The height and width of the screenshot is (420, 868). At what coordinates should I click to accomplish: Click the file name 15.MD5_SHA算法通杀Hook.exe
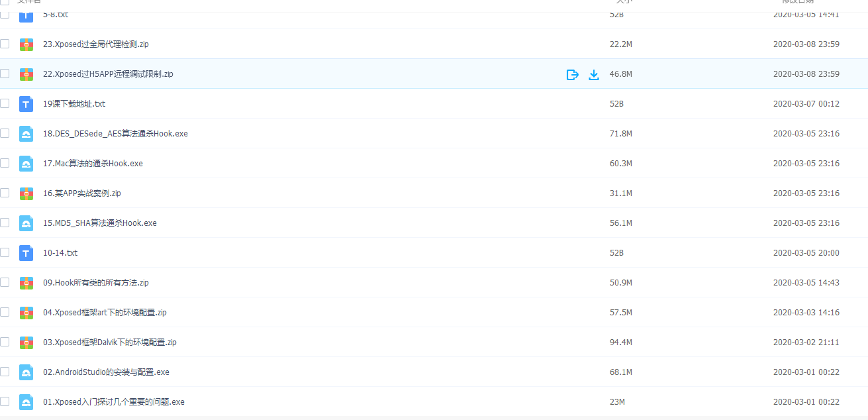pyautogui.click(x=100, y=223)
